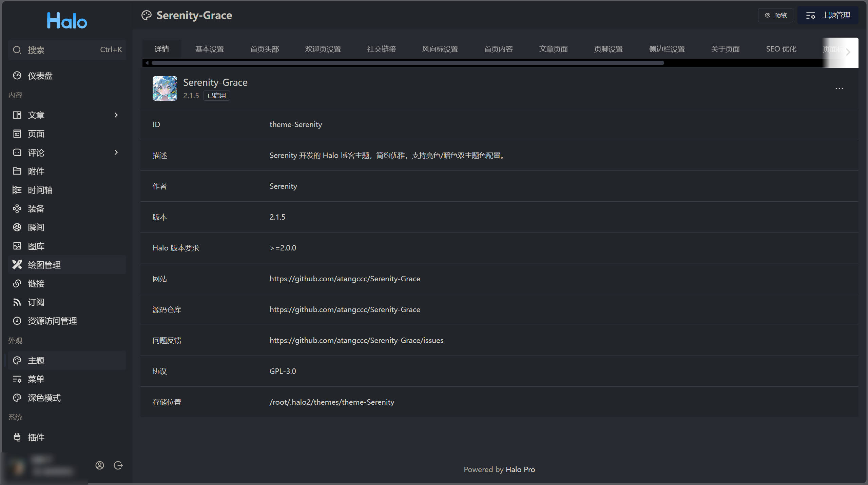This screenshot has width=868, height=485.
Task: Open the 欢迎页设置 tab
Action: click(x=323, y=49)
